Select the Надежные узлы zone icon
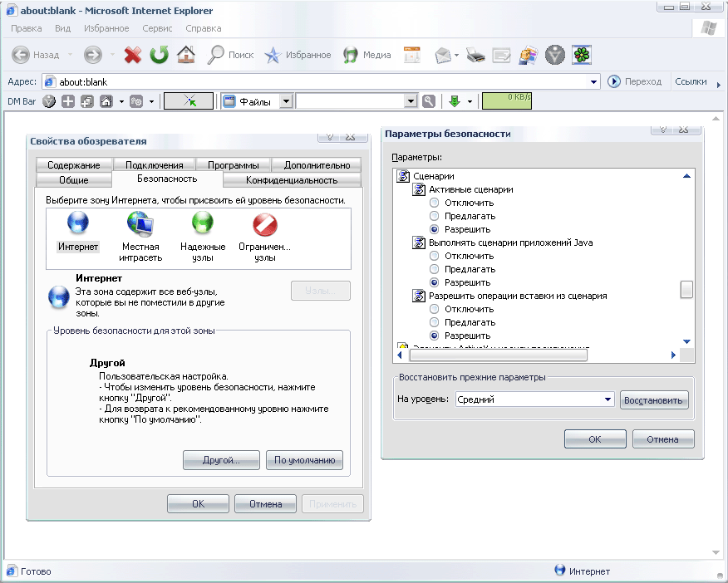 point(203,224)
